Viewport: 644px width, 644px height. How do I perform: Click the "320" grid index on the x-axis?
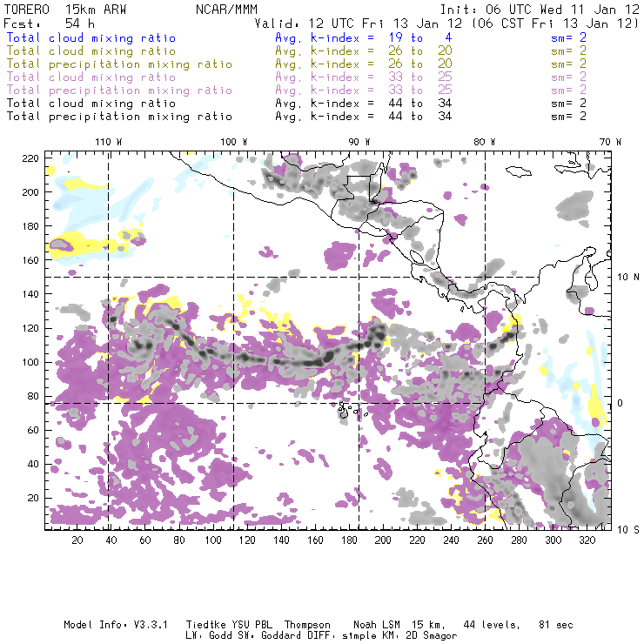click(x=587, y=540)
